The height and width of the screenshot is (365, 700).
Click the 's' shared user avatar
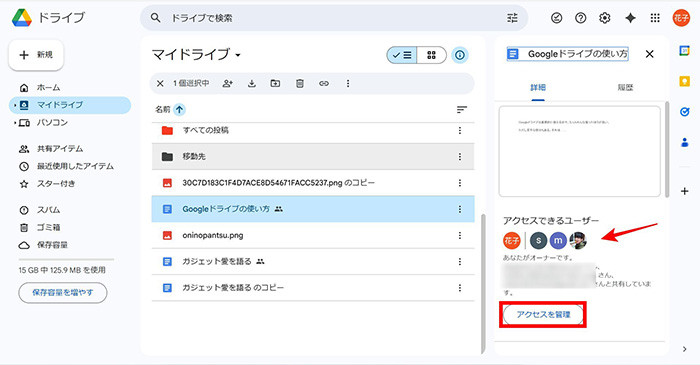(x=538, y=241)
